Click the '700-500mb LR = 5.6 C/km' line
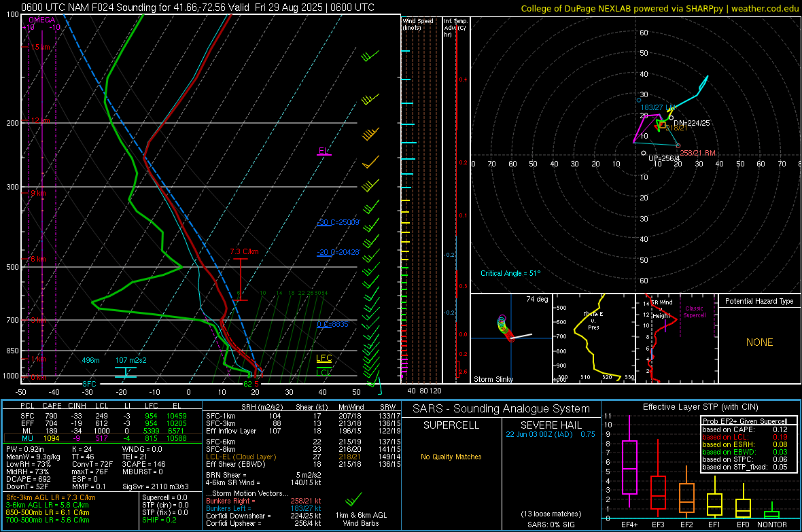This screenshot has height=532, width=802. pyautogui.click(x=48, y=520)
